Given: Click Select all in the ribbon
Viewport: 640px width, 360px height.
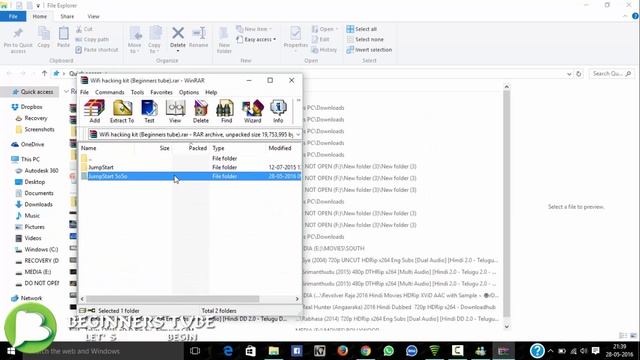Looking at the screenshot, I should click(362, 29).
